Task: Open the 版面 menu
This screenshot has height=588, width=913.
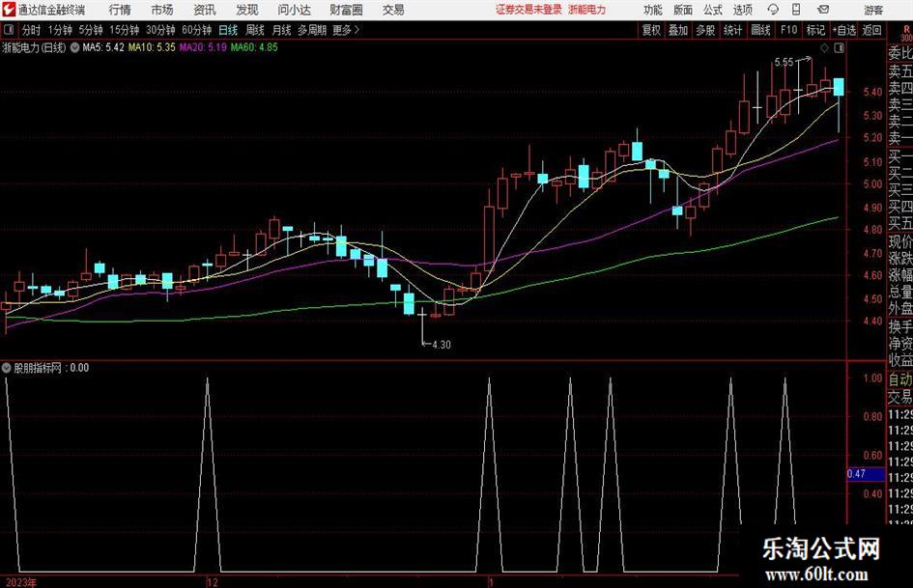Action: click(x=683, y=10)
